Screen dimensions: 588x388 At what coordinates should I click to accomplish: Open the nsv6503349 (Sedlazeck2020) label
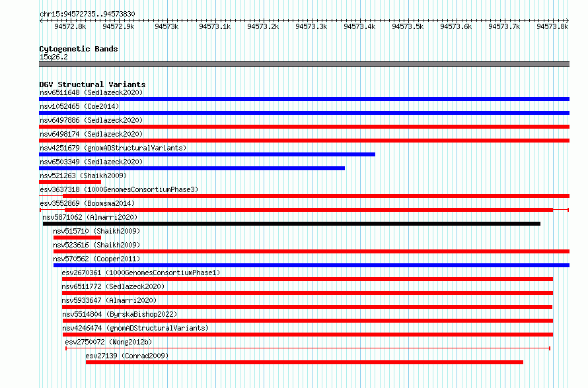(91, 162)
